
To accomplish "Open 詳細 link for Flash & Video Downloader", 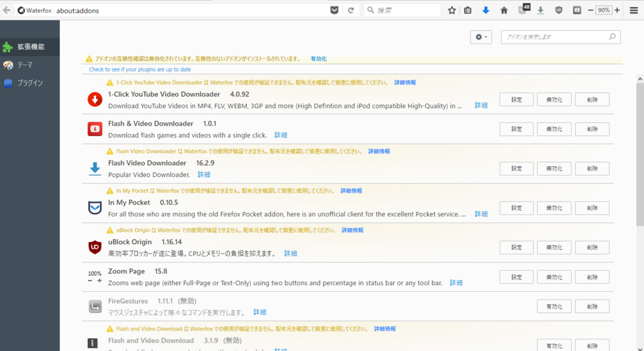I will click(x=281, y=135).
